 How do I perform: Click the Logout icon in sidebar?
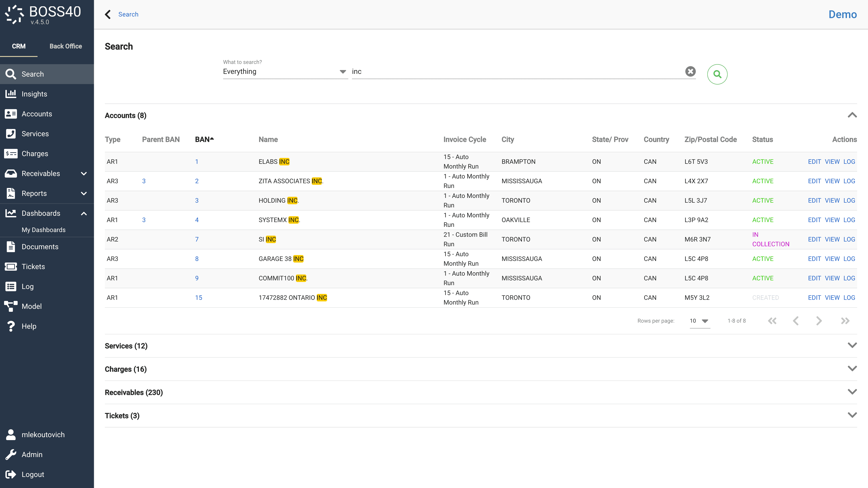(11, 474)
